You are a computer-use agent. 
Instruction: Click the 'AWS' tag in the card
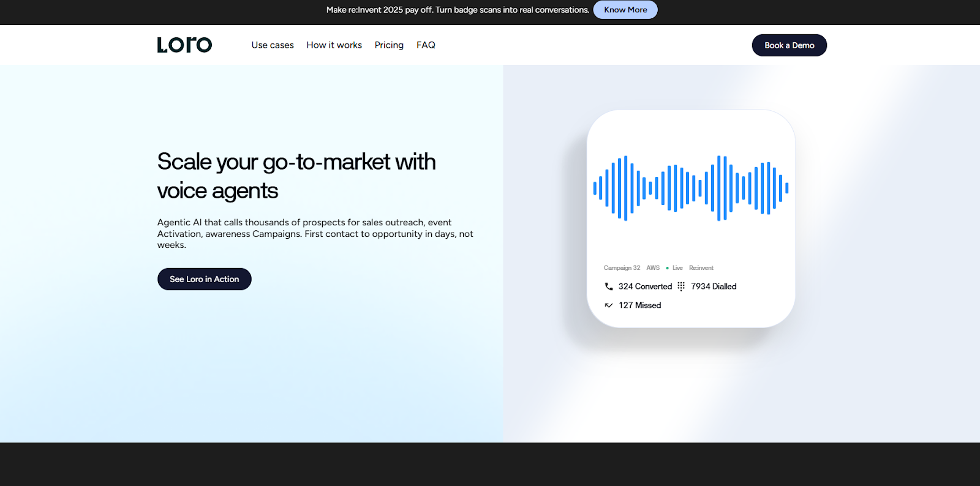point(653,268)
